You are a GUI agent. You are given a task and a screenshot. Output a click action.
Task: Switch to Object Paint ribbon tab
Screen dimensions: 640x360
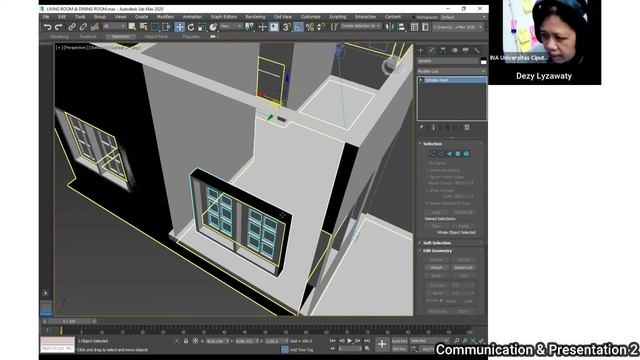(156, 37)
